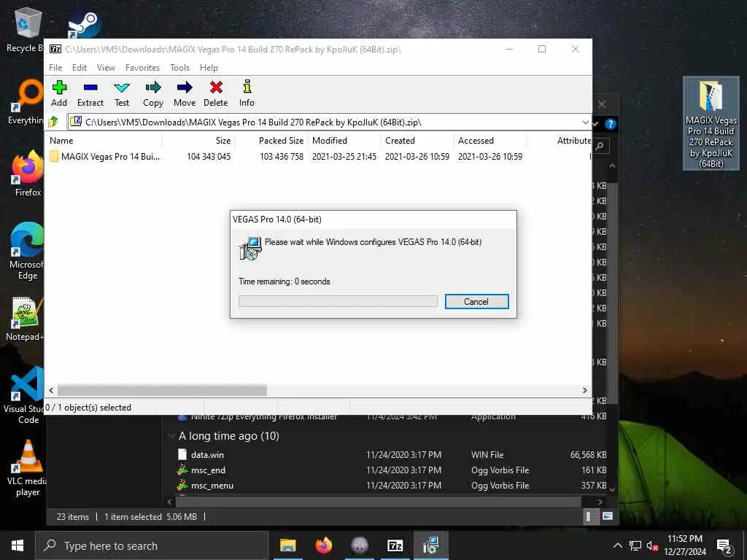This screenshot has height=560, width=747.
Task: Open the Tools menu
Action: point(179,68)
